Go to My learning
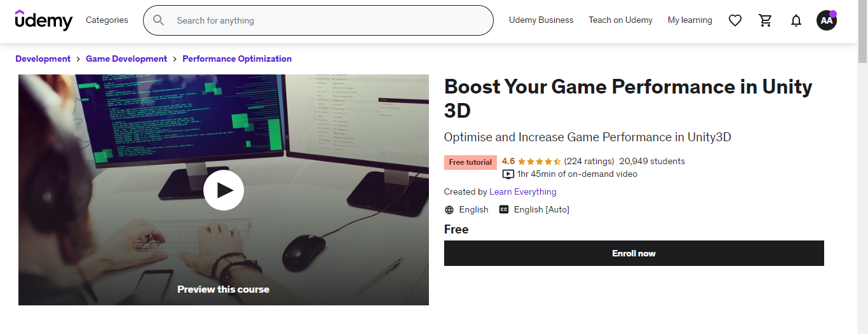 pyautogui.click(x=690, y=20)
